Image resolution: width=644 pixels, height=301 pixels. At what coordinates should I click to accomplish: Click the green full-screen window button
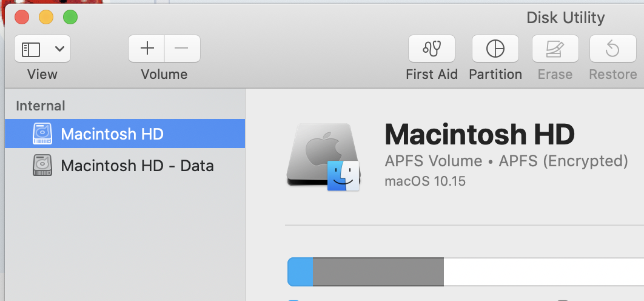click(70, 17)
